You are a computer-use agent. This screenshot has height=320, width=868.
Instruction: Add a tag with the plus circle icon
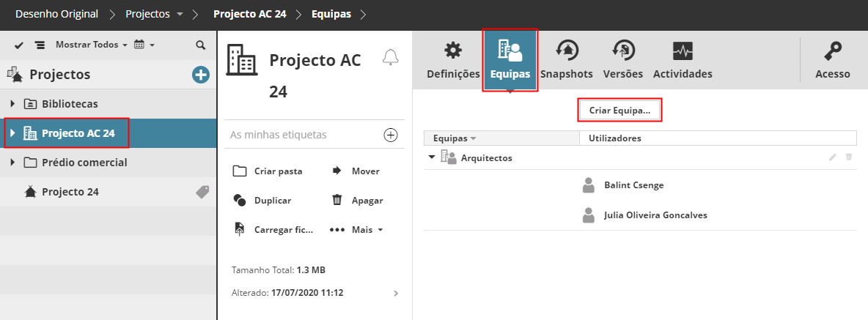[391, 135]
